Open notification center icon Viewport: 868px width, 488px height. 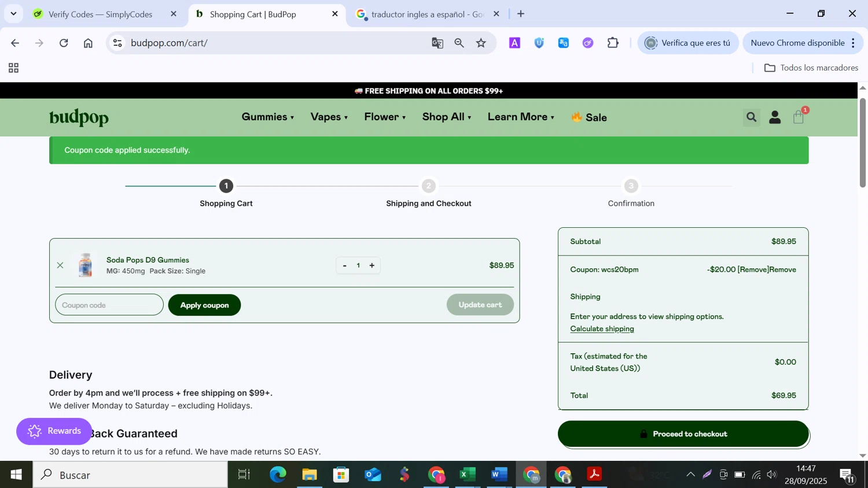(x=848, y=476)
